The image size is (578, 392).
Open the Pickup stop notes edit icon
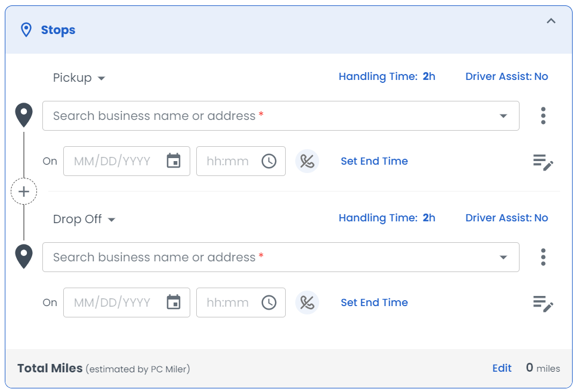[543, 162]
